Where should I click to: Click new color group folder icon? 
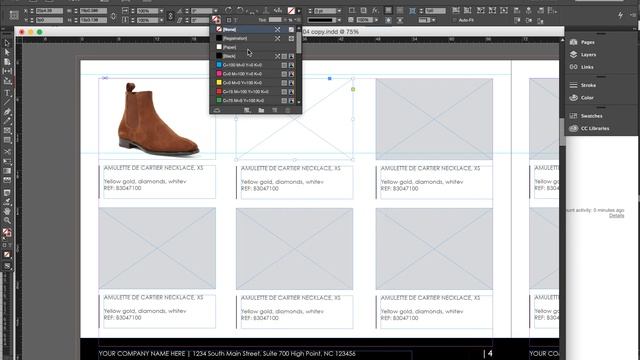click(261, 110)
